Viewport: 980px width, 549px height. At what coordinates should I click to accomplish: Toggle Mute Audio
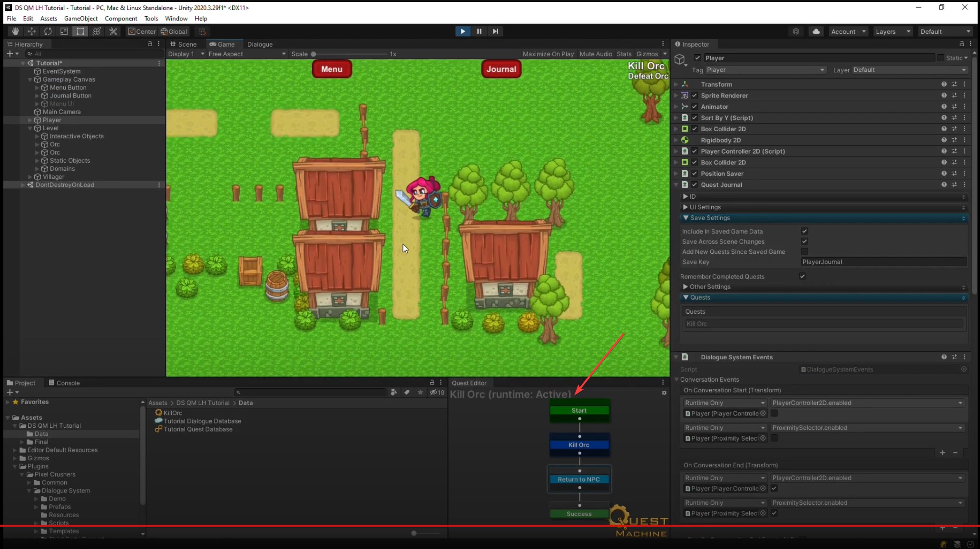(596, 54)
